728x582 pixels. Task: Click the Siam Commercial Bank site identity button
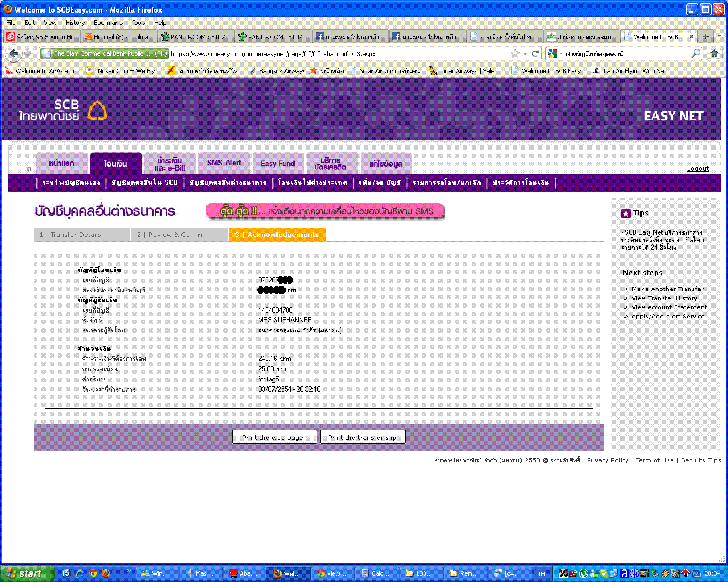104,53
